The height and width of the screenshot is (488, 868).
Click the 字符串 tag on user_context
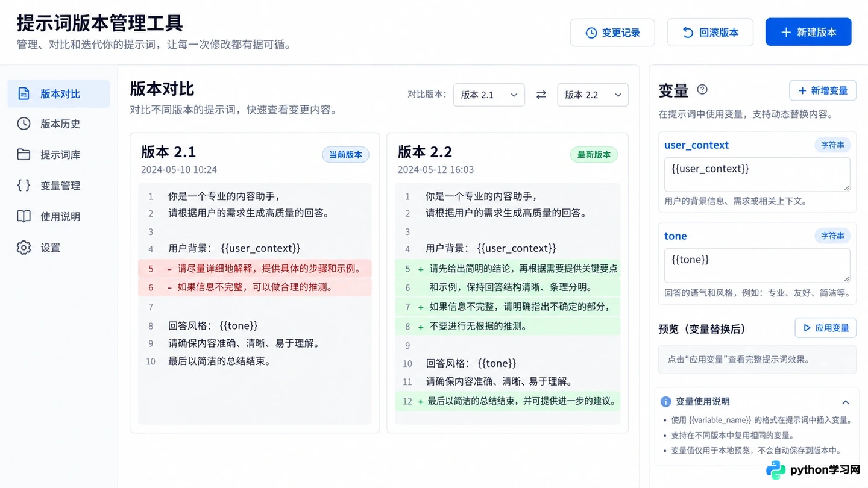832,145
